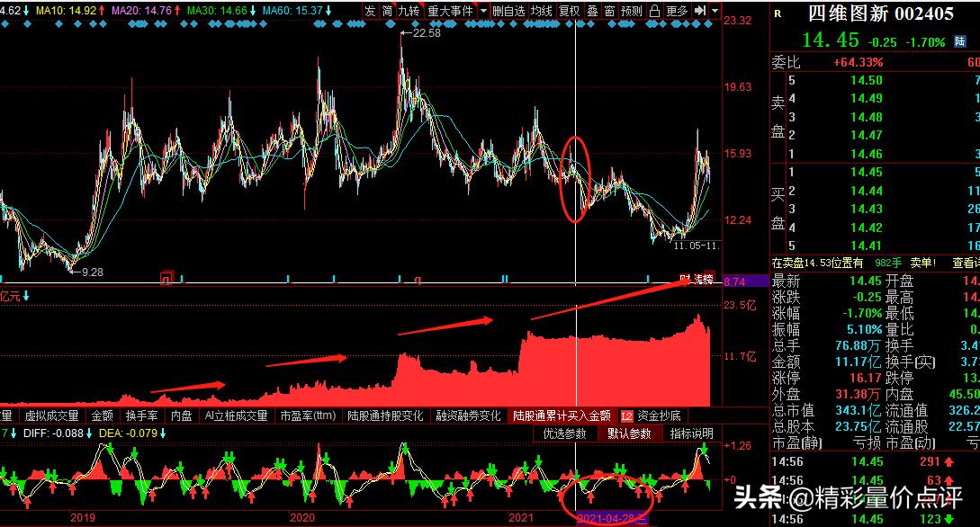Screen dimensions: 980x527
Task: Open the 重大事件 toolbar item
Action: tap(450, 11)
